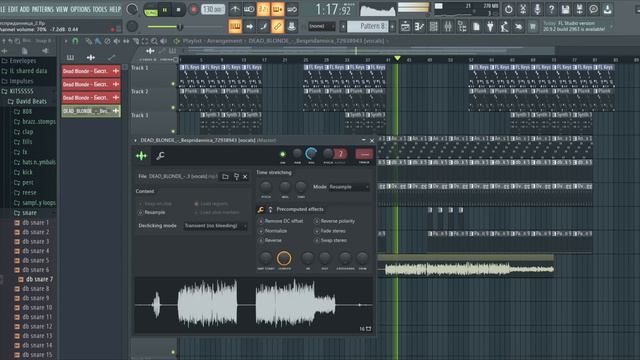Click the green waveform sample tab icon in sampler

[x=142, y=156]
